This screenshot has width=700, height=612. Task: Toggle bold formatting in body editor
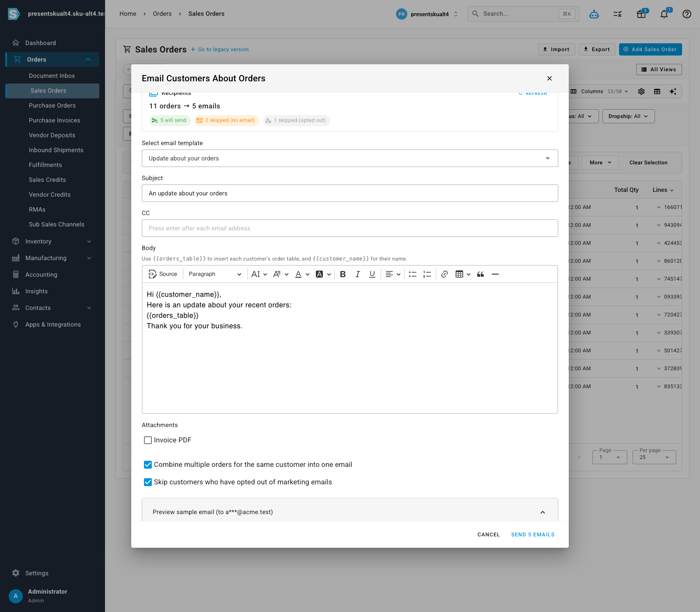pyautogui.click(x=343, y=274)
